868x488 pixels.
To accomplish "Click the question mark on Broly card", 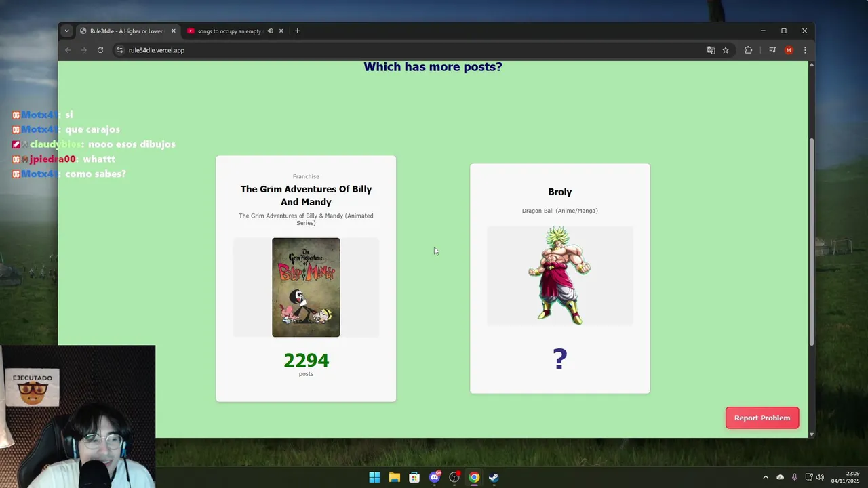I will [x=559, y=359].
